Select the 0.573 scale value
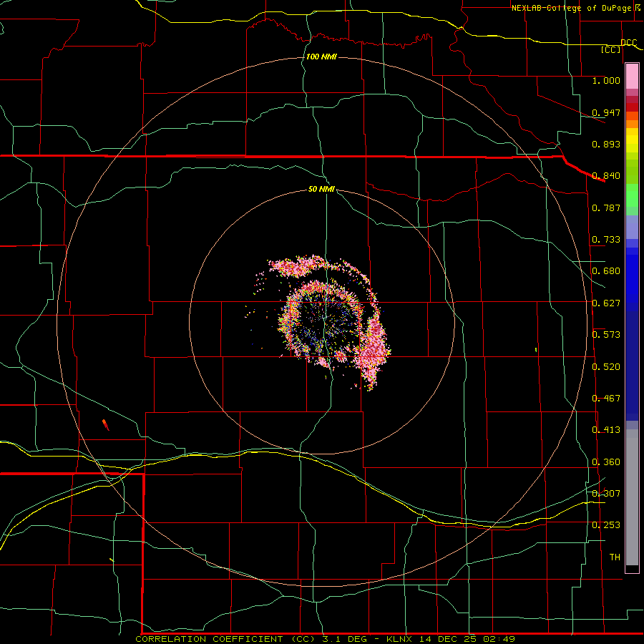This screenshot has width=644, height=644. pos(606,335)
